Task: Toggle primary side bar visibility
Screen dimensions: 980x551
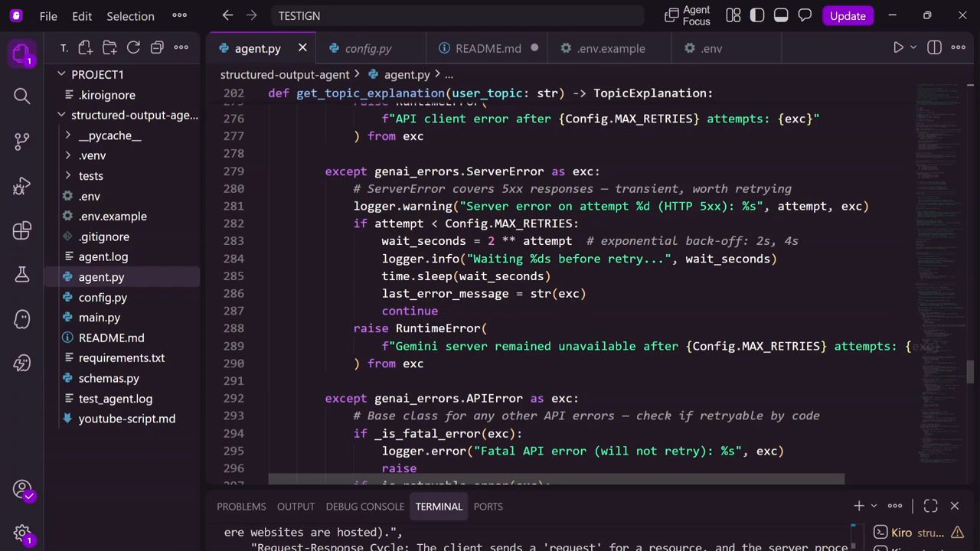Action: pos(757,15)
